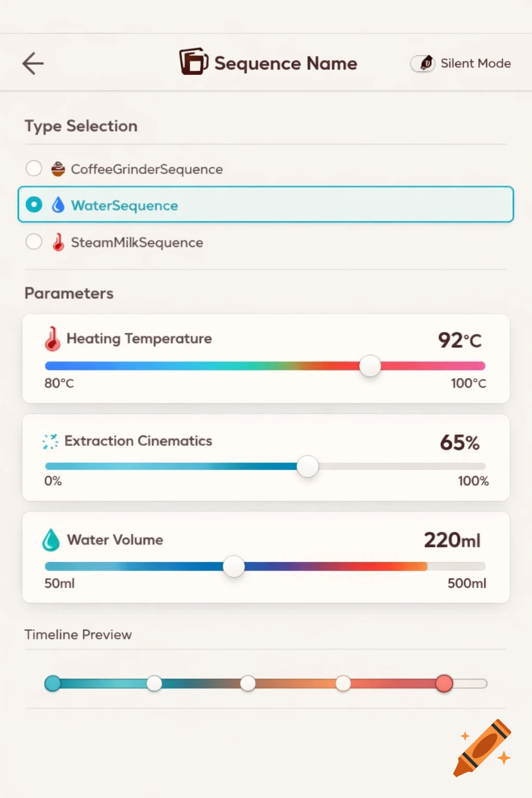Click the thermometer icon next to Heating Temperature
The image size is (532, 798).
click(51, 338)
